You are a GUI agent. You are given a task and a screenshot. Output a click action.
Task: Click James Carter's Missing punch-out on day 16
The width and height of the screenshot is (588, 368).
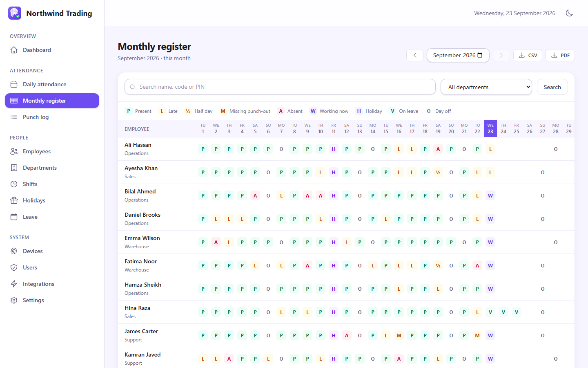(399, 335)
